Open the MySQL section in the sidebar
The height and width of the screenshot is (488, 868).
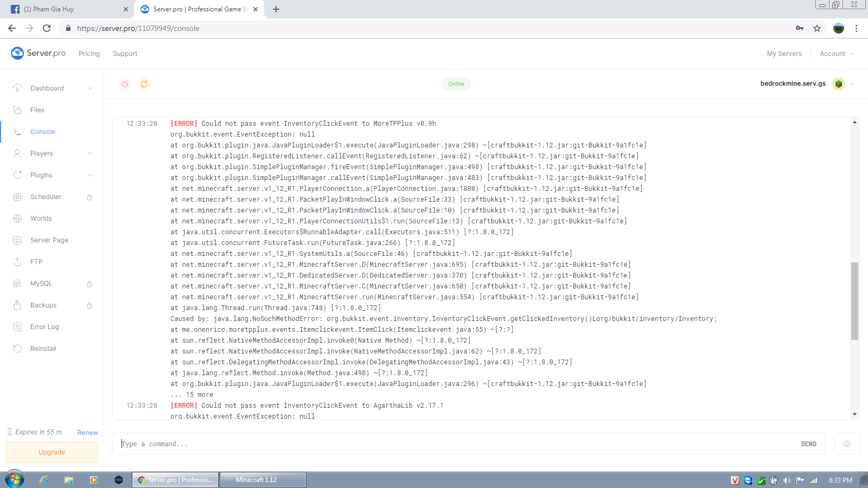coord(41,284)
